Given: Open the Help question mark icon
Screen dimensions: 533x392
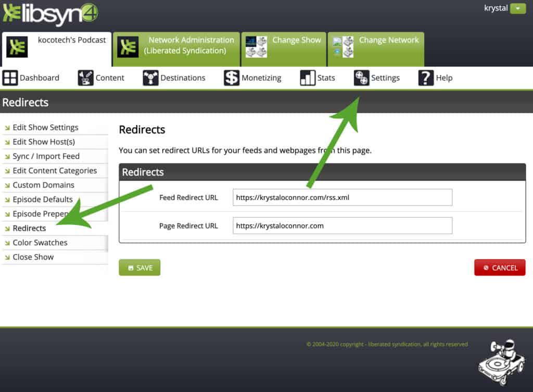Looking at the screenshot, I should tap(426, 78).
